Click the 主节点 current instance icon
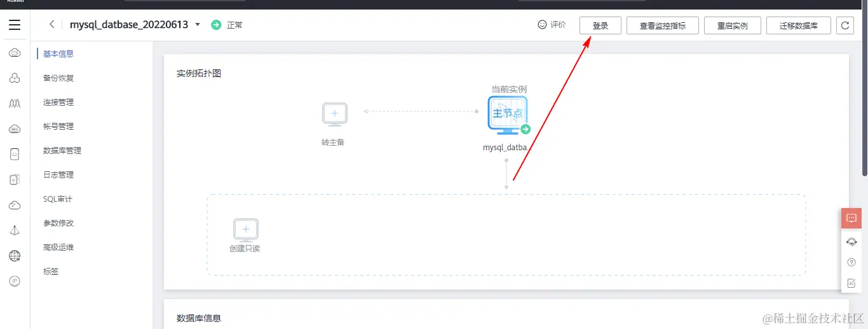868x329 pixels. [508, 115]
